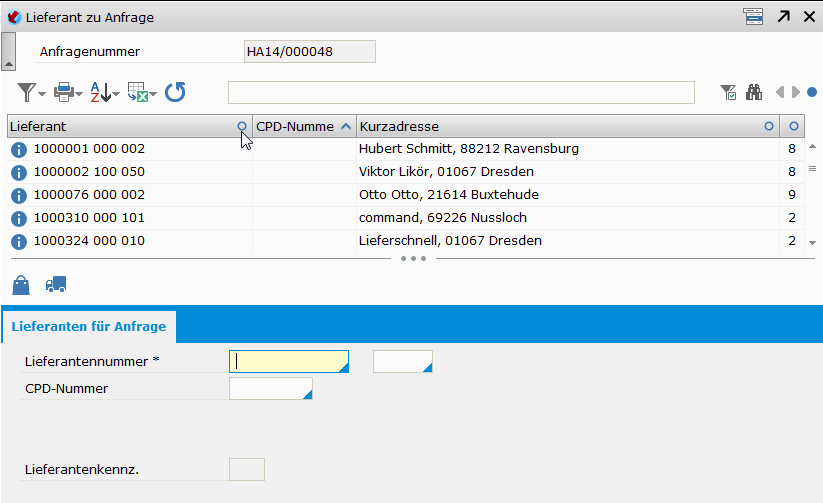Select row Otto Otto, 21614 Buxtehude
Image resolution: width=823 pixels, height=503 pixels.
coord(405,195)
